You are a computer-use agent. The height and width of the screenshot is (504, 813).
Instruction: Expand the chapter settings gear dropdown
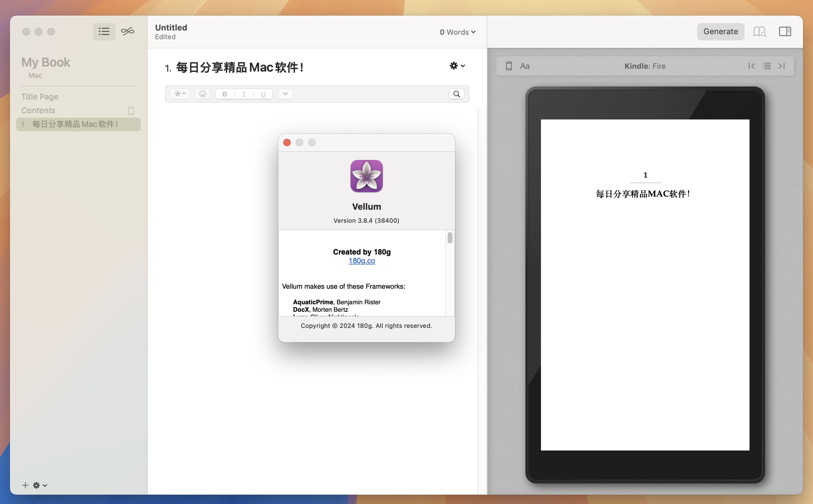[x=457, y=66]
